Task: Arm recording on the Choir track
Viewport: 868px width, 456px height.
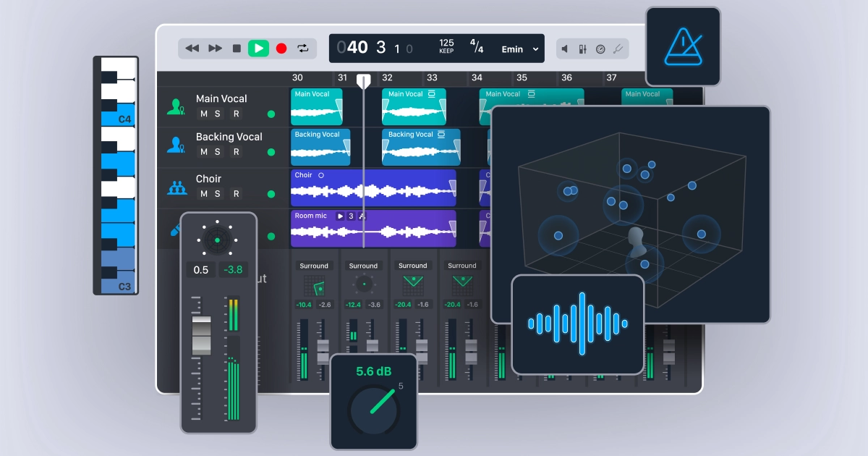Action: 236,193
